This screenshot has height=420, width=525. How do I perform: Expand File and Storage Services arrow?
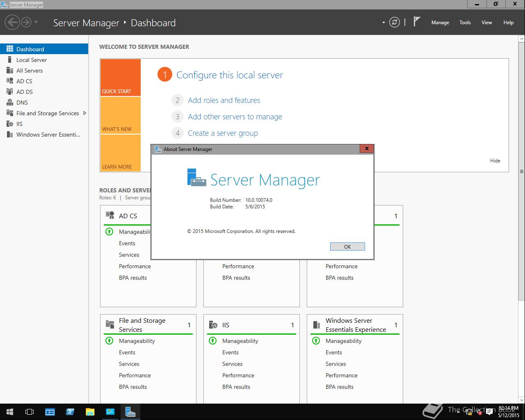pos(85,113)
